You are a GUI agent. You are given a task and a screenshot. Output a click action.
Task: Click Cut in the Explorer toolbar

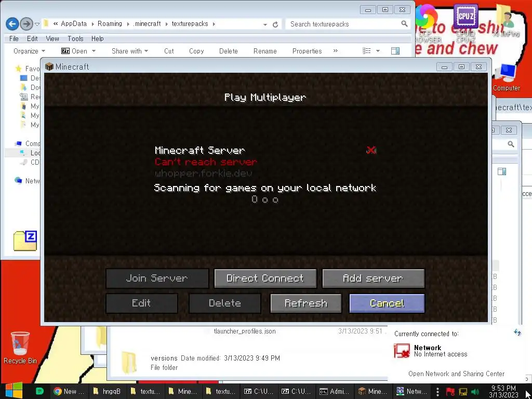coord(169,51)
